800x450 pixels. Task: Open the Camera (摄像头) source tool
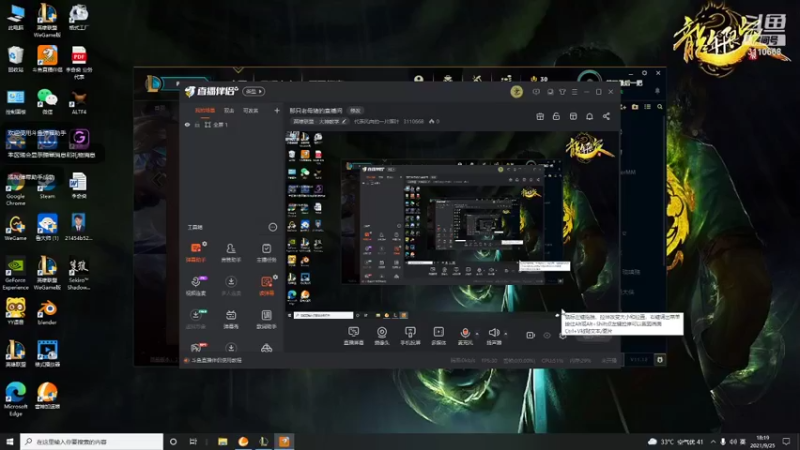coord(382,336)
